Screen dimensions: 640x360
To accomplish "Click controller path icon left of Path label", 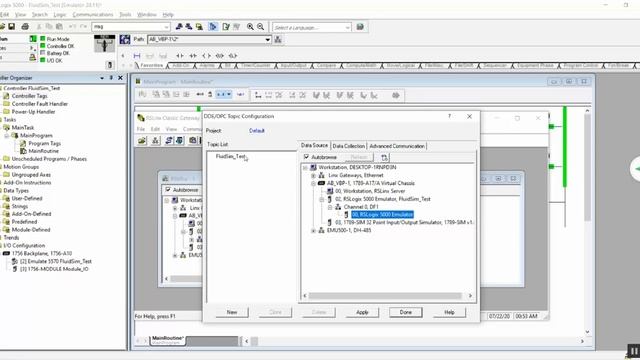I will (125, 40).
